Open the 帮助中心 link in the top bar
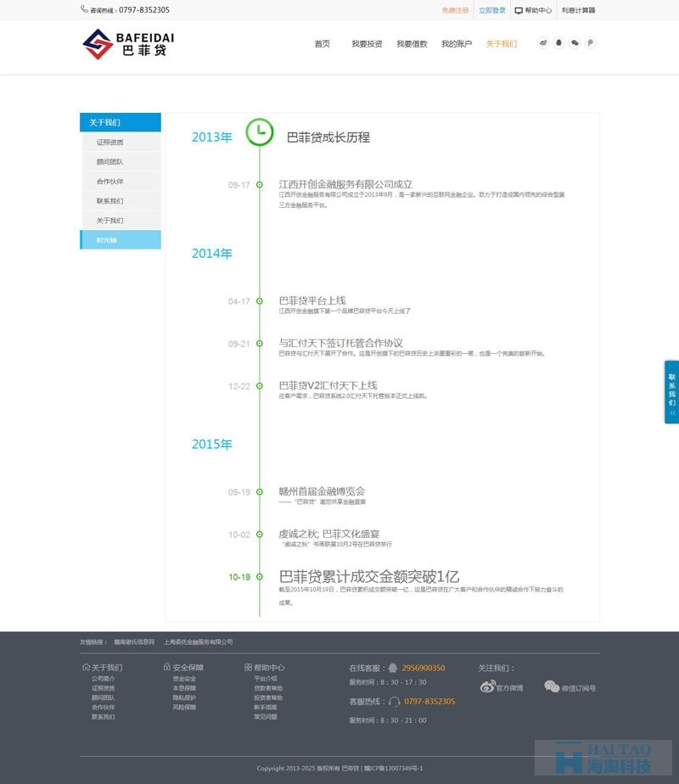The height and width of the screenshot is (784, 679). (538, 10)
